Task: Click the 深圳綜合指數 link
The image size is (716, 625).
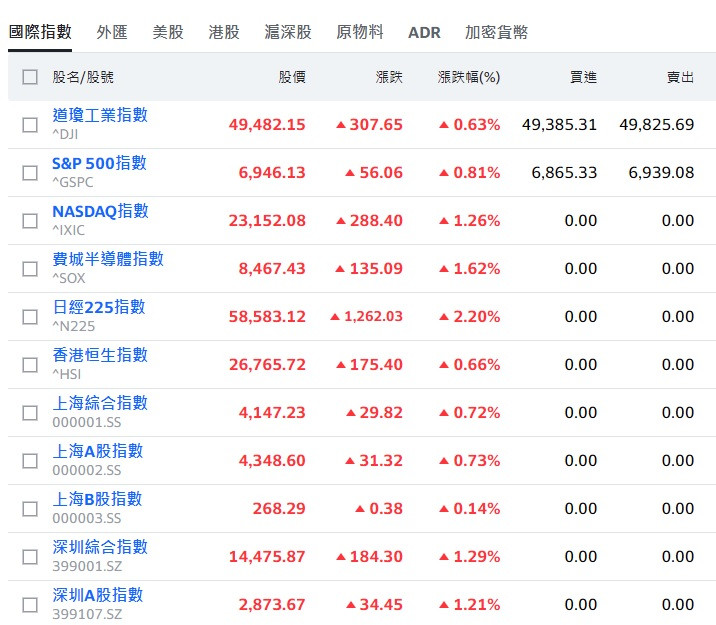Action: tap(100, 547)
